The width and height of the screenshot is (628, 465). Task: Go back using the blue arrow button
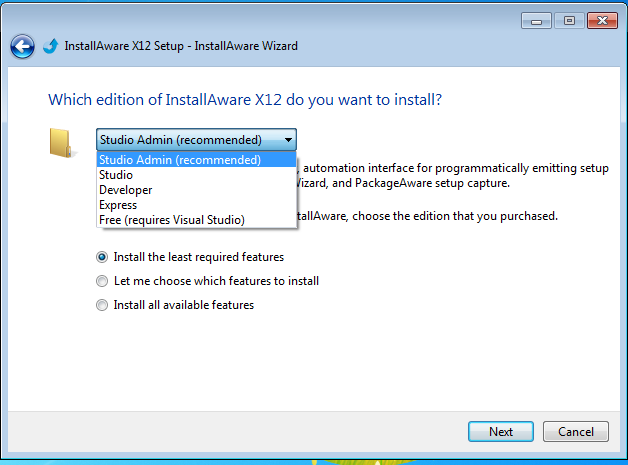pyautogui.click(x=22, y=47)
